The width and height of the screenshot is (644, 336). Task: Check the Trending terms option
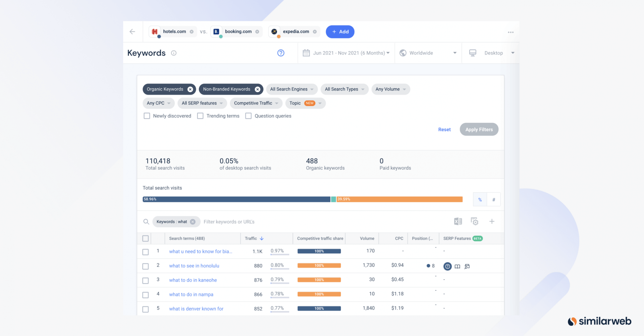coord(200,116)
